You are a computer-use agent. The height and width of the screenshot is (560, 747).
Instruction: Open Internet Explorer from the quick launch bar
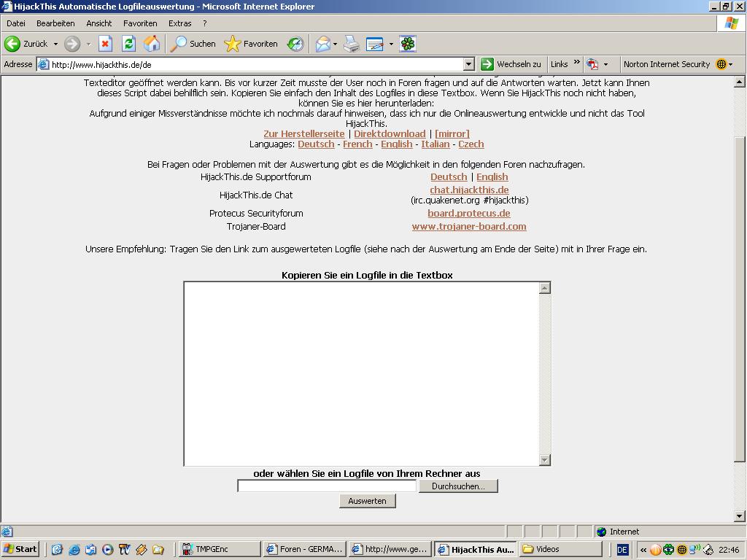click(74, 550)
